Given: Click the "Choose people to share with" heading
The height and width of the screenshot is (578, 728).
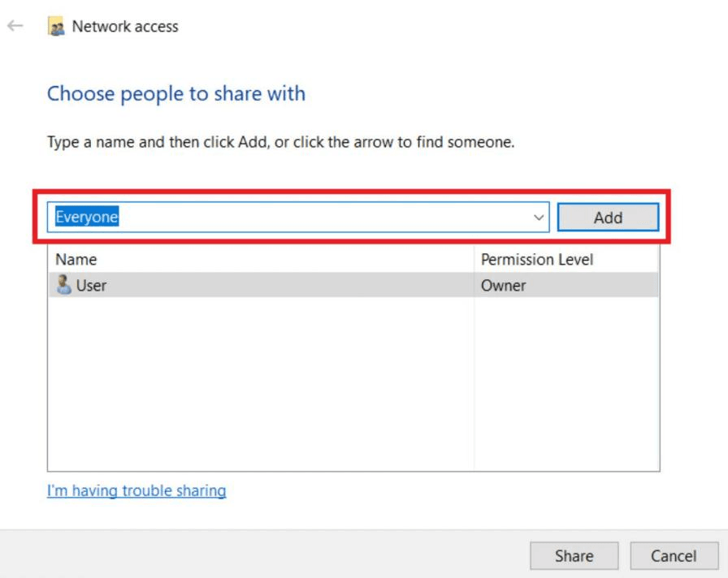Looking at the screenshot, I should (176, 93).
